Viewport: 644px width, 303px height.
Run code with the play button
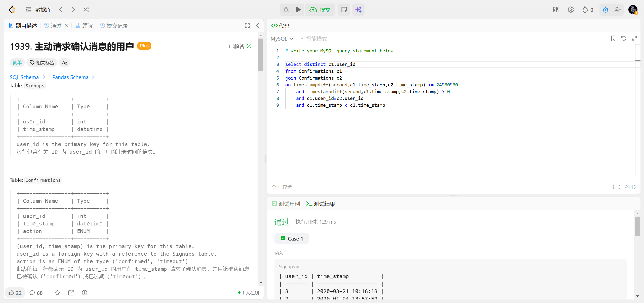point(298,10)
